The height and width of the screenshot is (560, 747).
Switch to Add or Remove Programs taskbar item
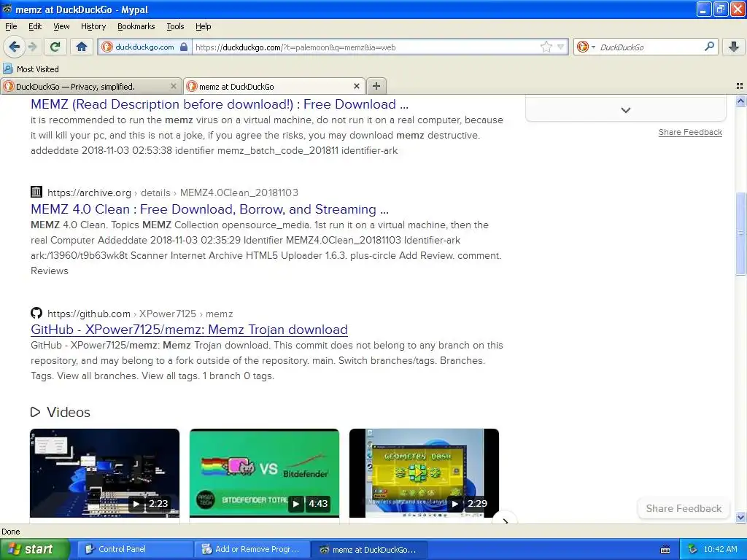click(252, 549)
